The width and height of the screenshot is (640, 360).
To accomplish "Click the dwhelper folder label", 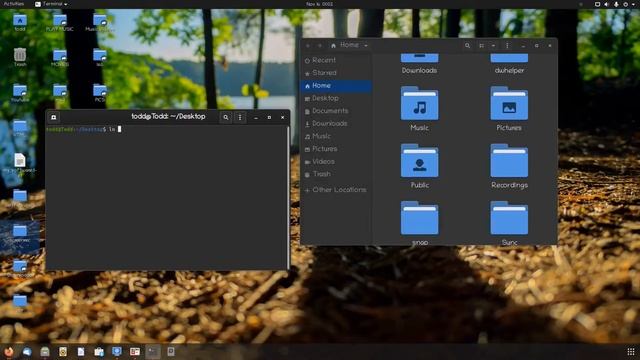I will click(509, 71).
